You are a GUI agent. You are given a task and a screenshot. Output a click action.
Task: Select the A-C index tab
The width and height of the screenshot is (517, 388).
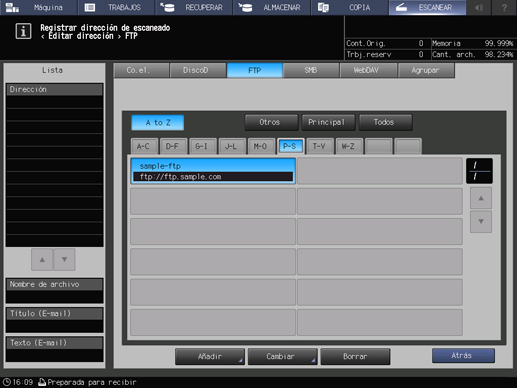click(x=144, y=146)
